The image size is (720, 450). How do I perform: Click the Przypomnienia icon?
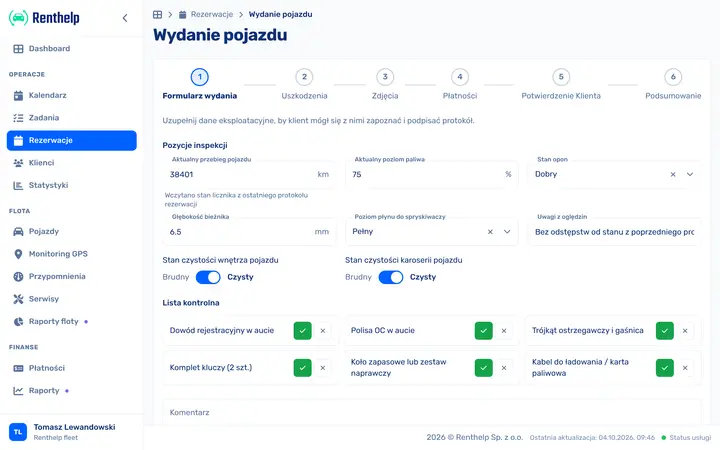(18, 276)
